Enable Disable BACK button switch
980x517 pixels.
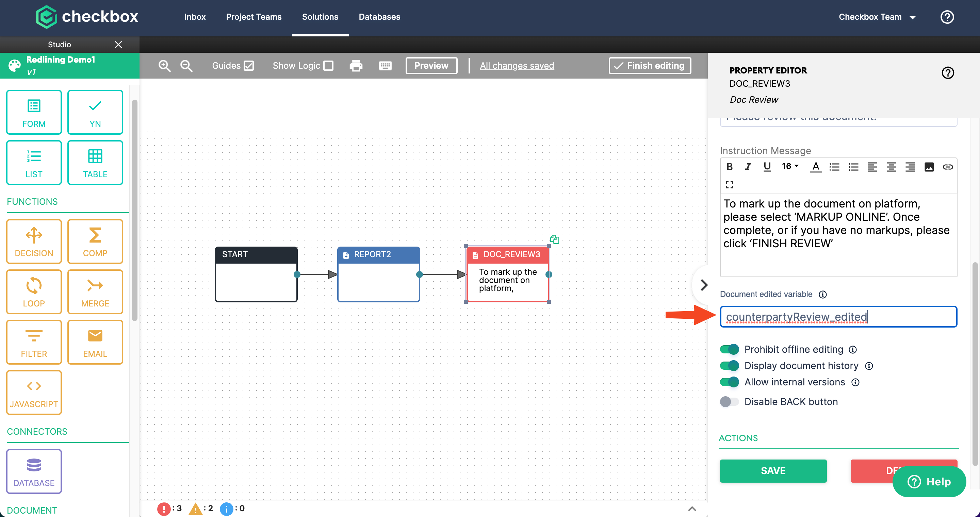point(729,401)
